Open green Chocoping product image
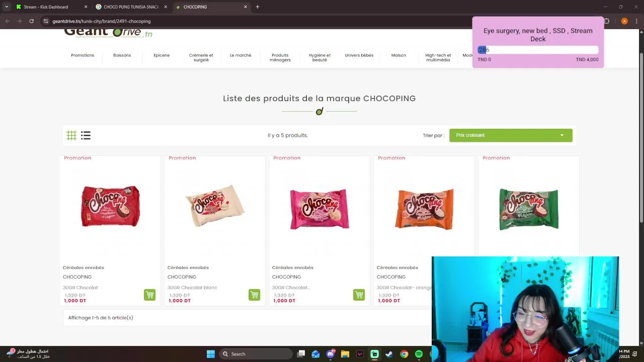The height and width of the screenshot is (362, 644). (529, 209)
